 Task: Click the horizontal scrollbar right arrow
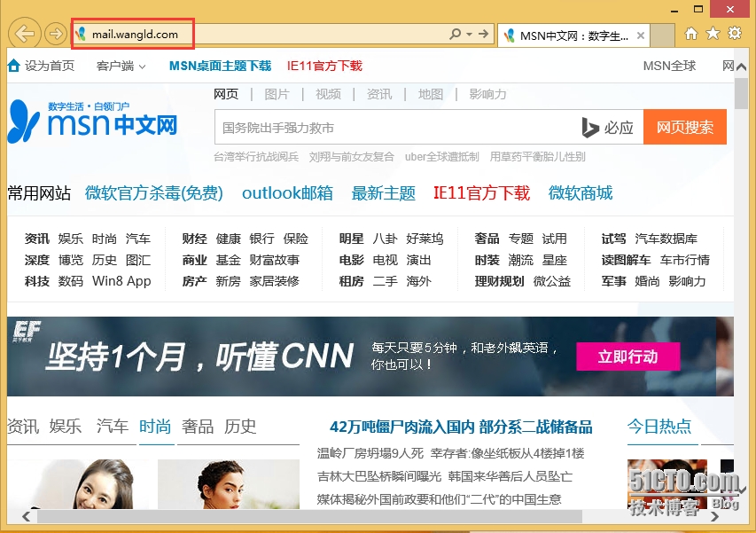pyautogui.click(x=714, y=517)
